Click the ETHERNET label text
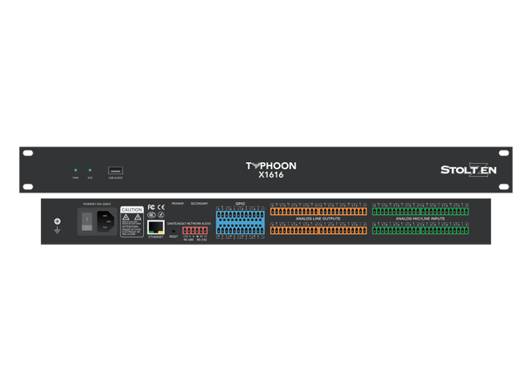 click(156, 237)
